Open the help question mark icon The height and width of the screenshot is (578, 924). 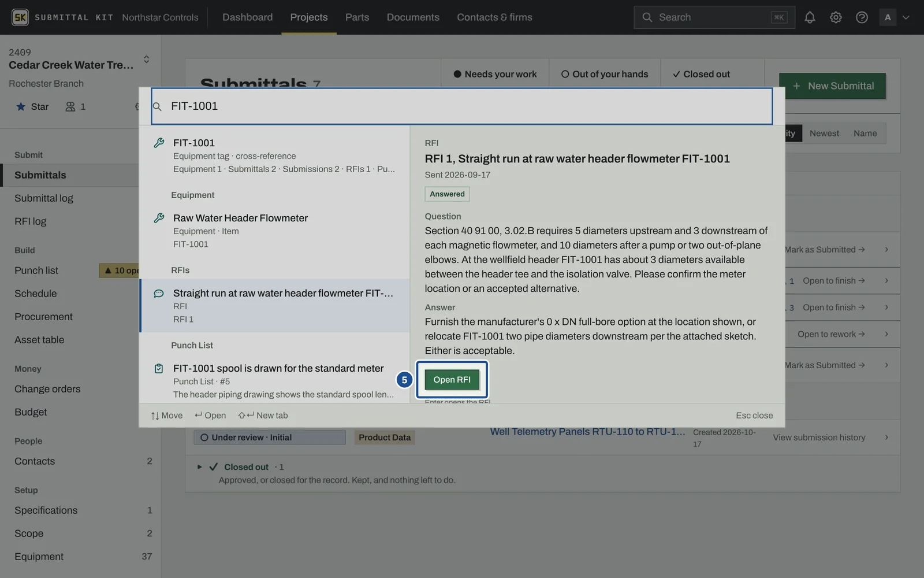[862, 17]
